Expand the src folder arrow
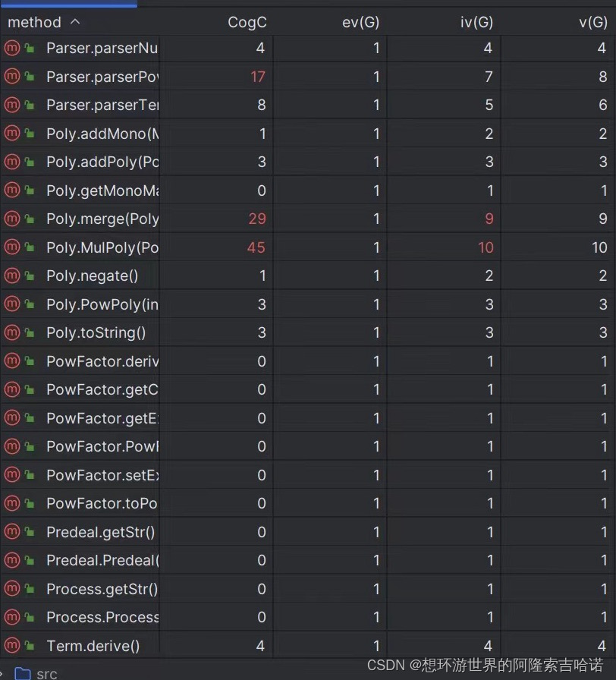Viewport: 616px width, 680px height. (2, 672)
